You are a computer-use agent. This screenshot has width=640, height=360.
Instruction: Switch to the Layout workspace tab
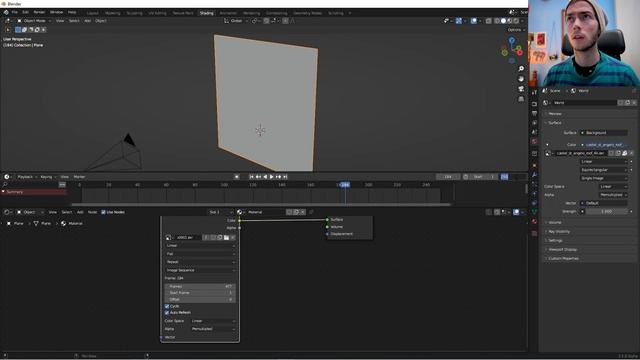tap(93, 13)
